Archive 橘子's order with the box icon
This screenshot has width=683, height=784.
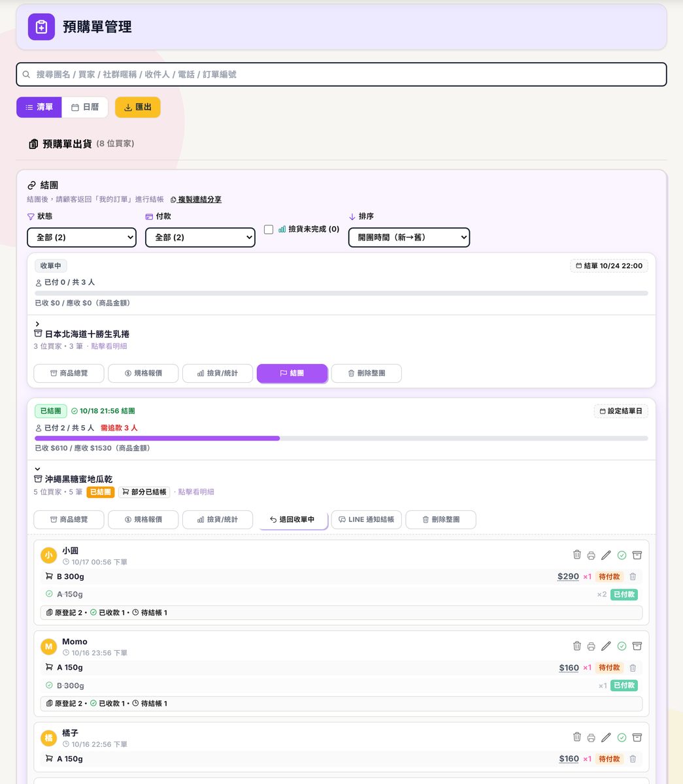[x=637, y=738]
